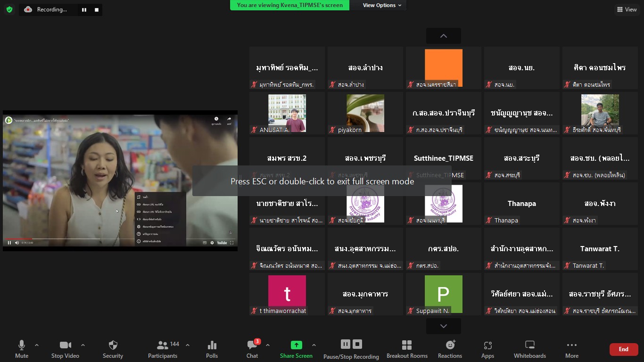Select the Thanapa participant tile
This screenshot has width=644, height=362.
[x=522, y=204]
